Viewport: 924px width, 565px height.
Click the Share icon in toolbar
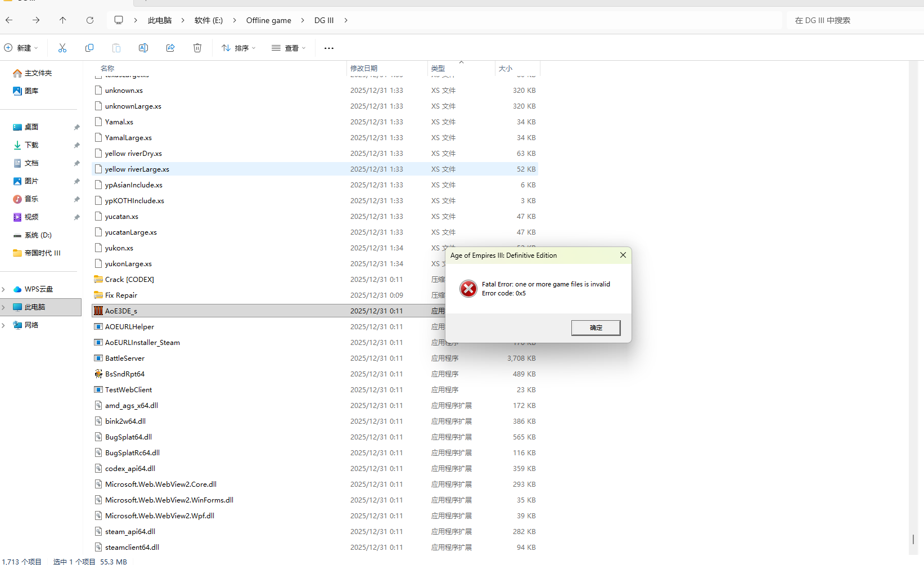170,48
